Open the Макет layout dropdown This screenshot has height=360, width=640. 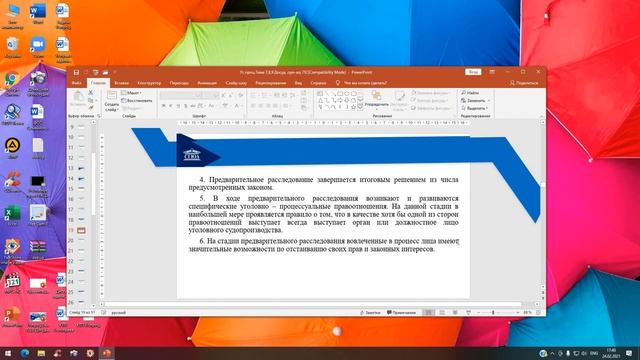(131, 93)
